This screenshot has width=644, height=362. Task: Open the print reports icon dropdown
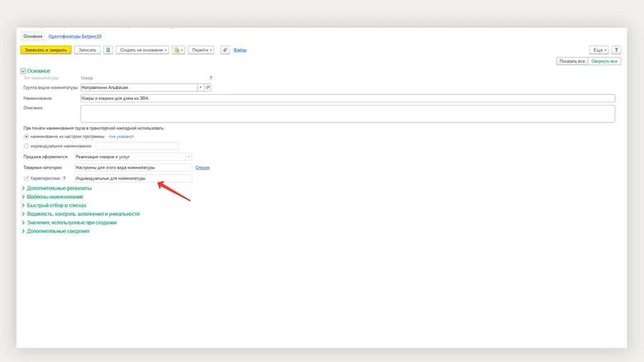178,50
